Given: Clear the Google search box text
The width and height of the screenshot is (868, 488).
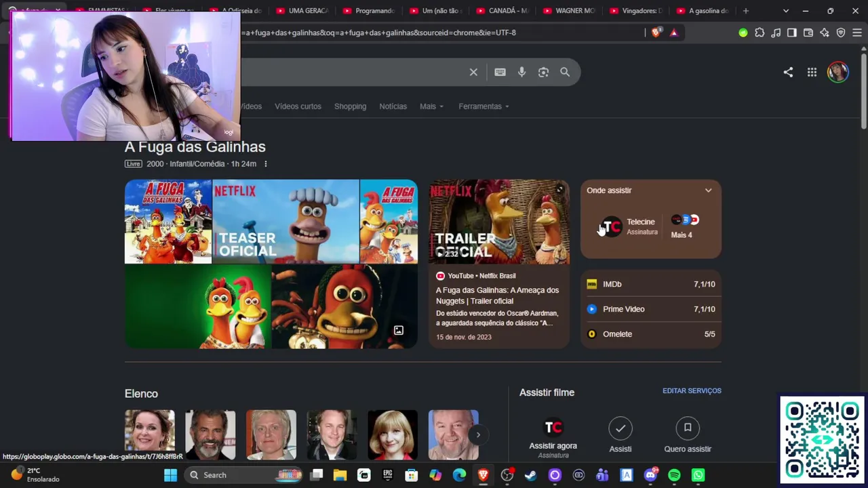Looking at the screenshot, I should click(x=473, y=72).
